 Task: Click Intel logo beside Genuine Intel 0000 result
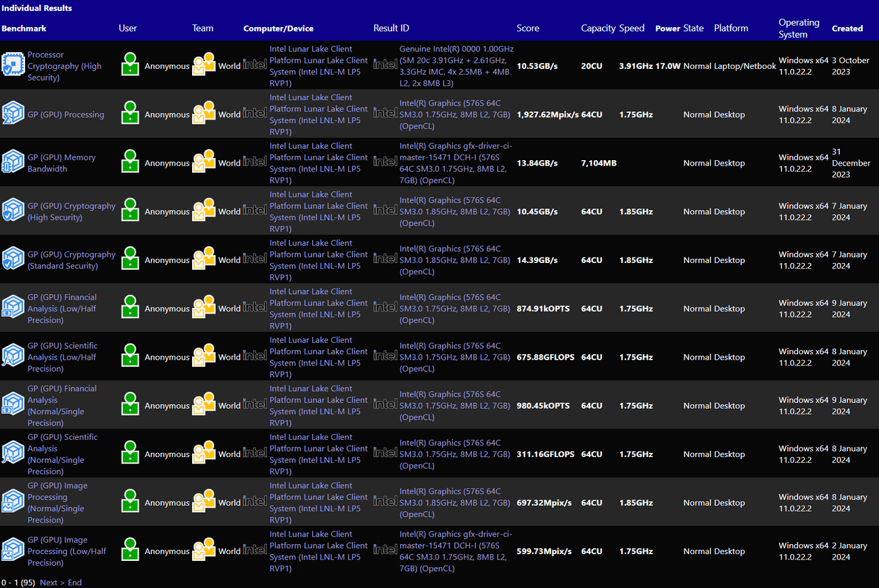tap(385, 66)
